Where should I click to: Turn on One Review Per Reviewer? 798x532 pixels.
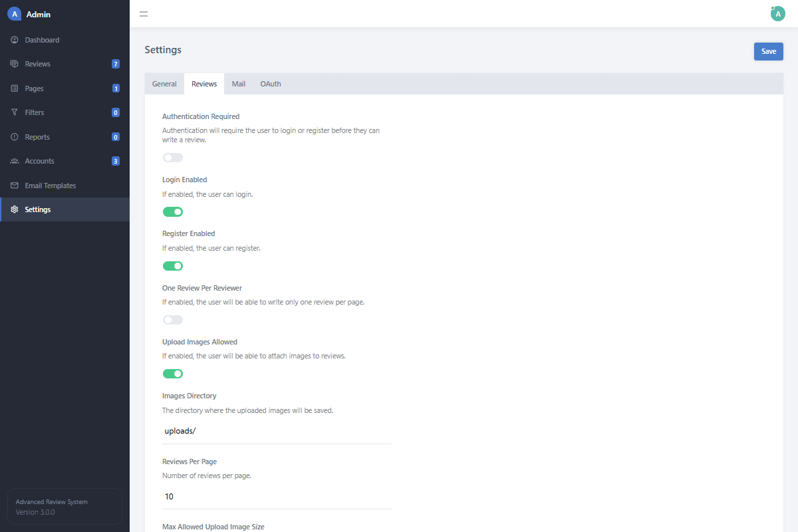[173, 320]
